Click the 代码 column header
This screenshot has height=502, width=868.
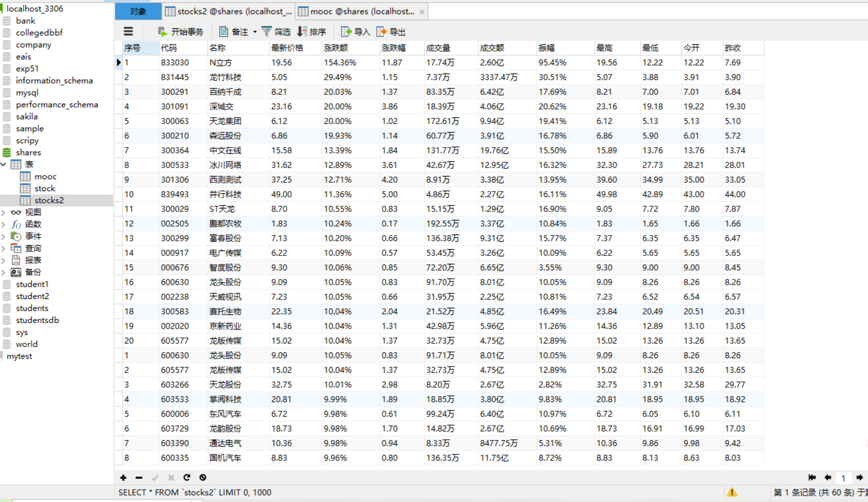(183, 48)
